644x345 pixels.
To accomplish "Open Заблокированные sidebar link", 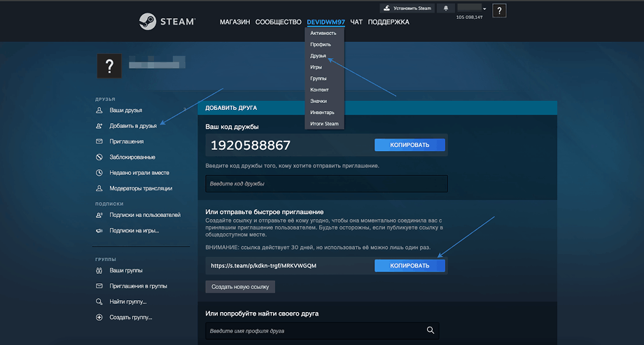I will tap(132, 157).
